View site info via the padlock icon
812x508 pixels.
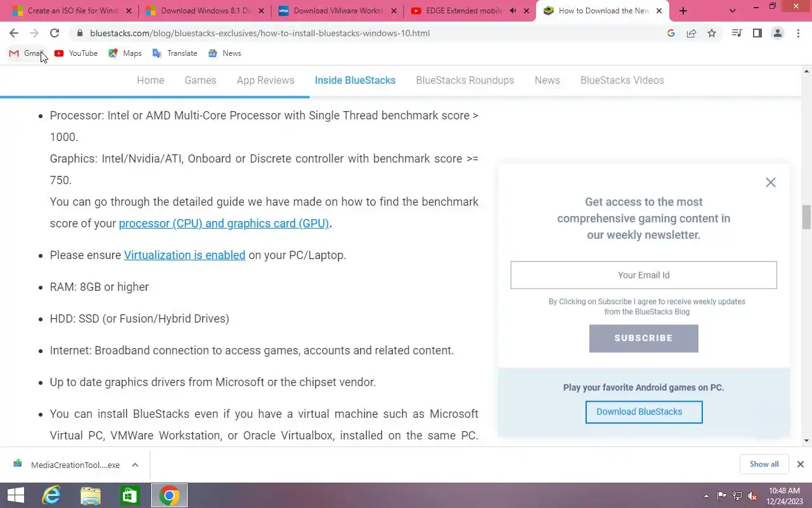pyautogui.click(x=79, y=33)
